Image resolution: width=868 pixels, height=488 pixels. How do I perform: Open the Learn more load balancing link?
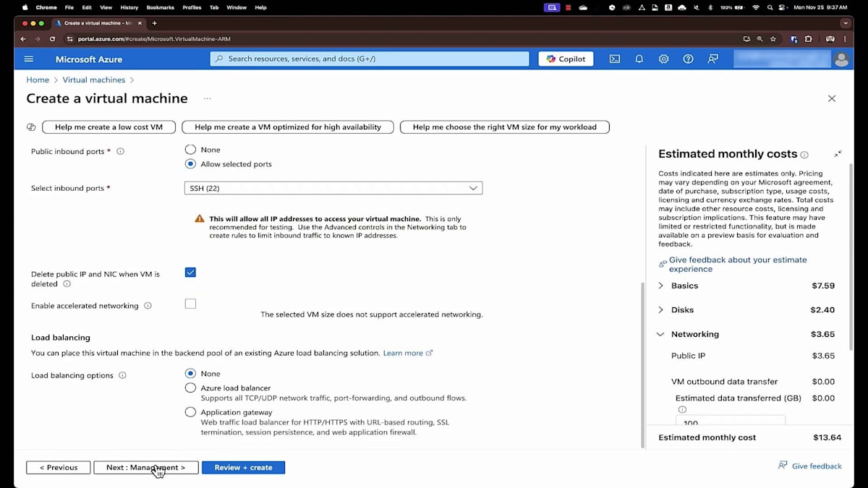point(408,354)
